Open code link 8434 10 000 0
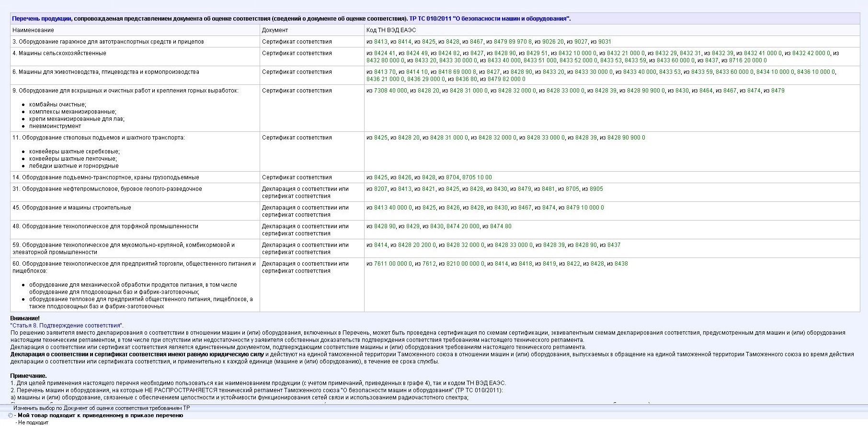 (775, 72)
